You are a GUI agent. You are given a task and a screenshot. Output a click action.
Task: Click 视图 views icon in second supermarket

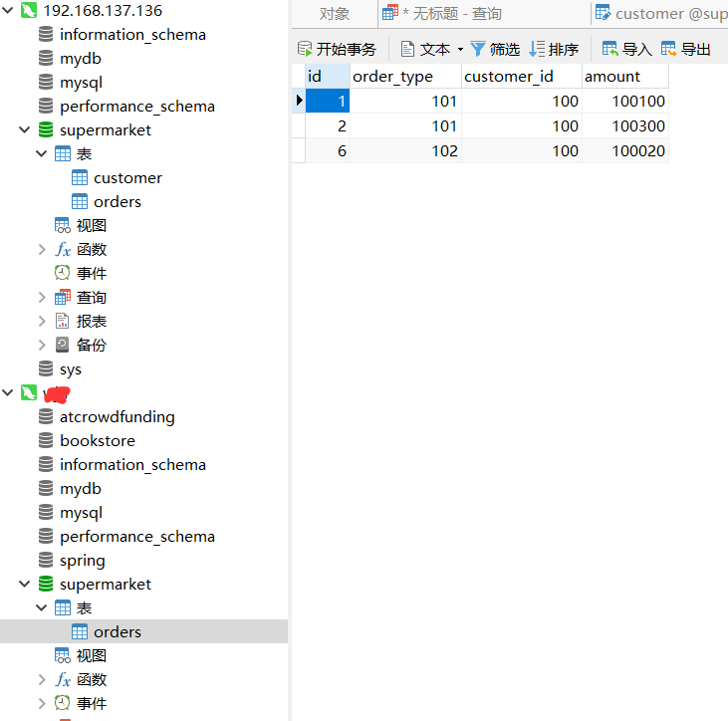(63, 655)
